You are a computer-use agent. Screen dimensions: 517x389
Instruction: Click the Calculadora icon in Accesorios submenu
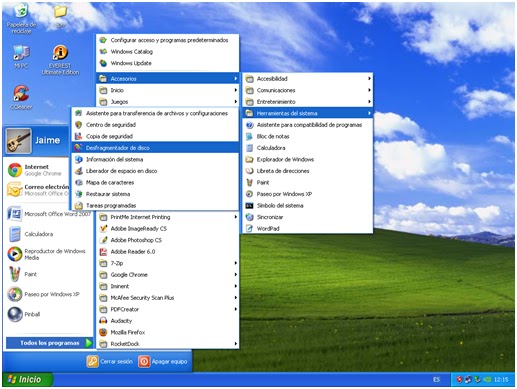[249, 148]
